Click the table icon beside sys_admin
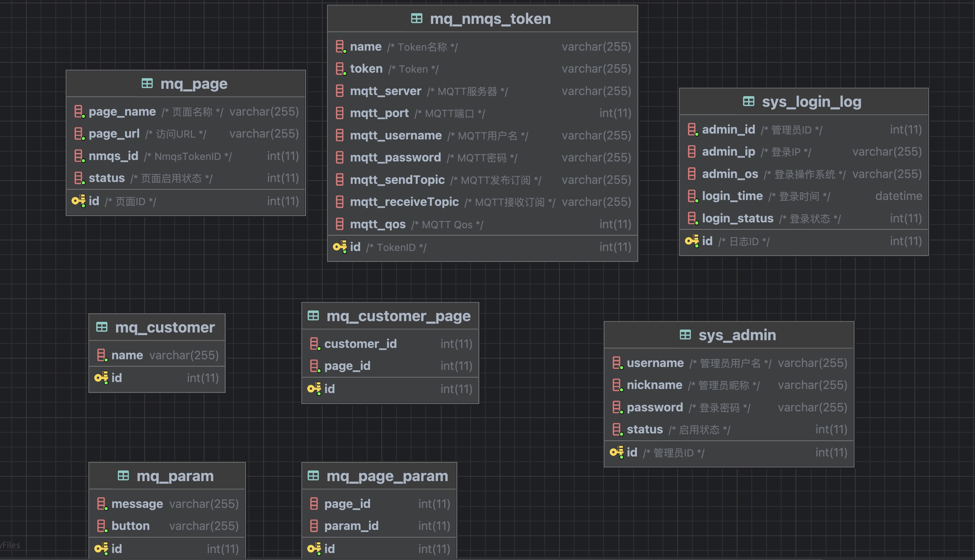This screenshot has height=560, width=975. 685,335
